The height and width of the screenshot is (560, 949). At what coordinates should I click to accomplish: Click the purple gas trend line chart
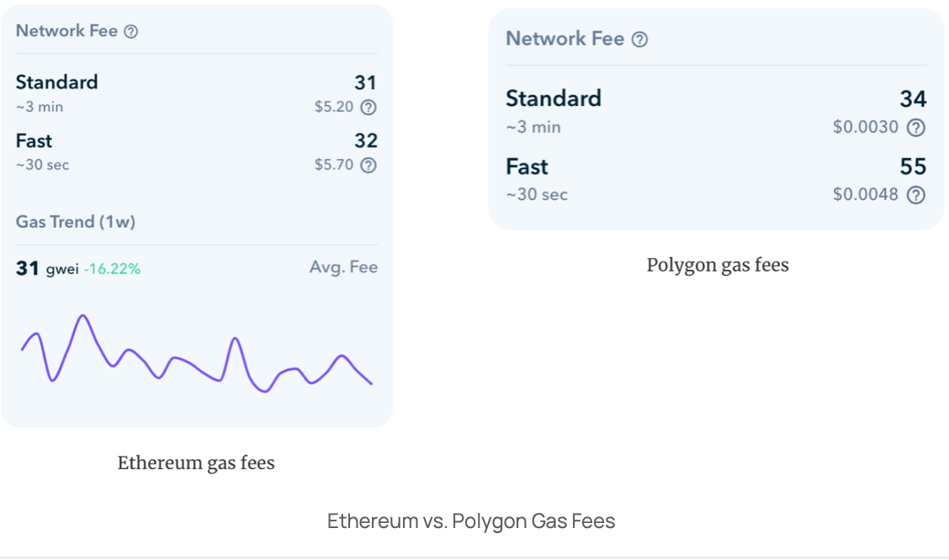click(x=197, y=354)
